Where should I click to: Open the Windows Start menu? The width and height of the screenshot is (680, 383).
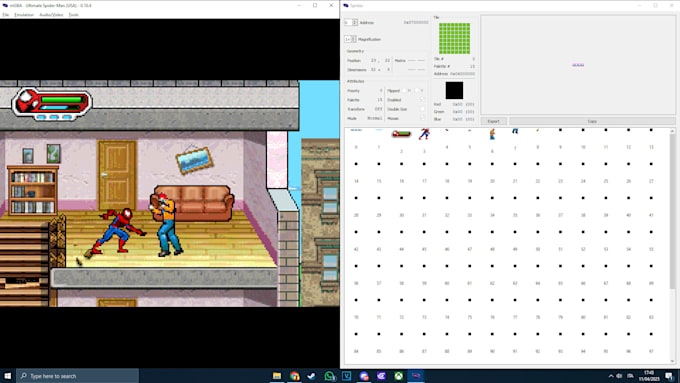pos(7,376)
